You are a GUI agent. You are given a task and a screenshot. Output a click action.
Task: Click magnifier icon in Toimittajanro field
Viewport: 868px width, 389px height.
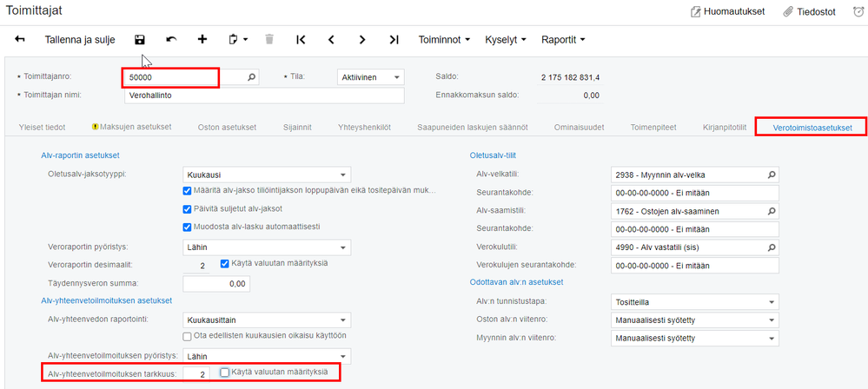[x=251, y=77]
